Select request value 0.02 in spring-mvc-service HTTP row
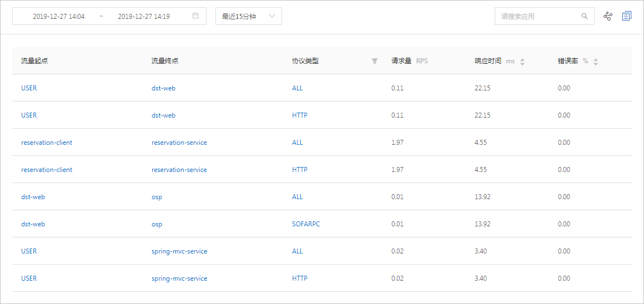The width and height of the screenshot is (644, 304). click(398, 278)
